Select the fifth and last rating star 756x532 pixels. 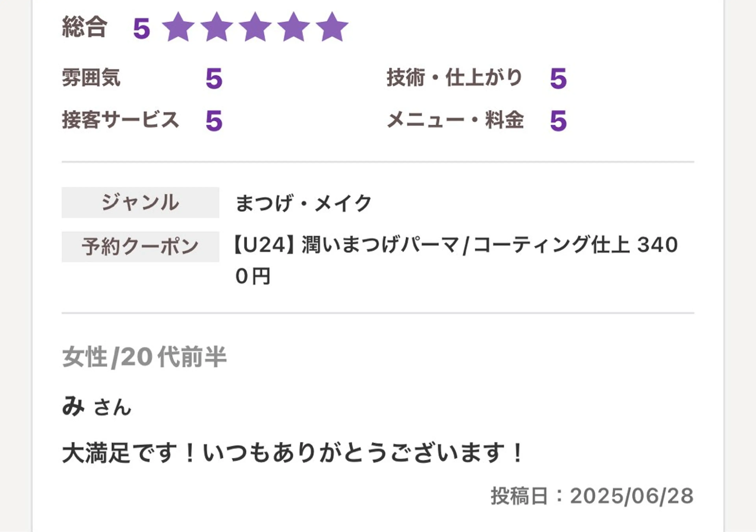(x=332, y=27)
